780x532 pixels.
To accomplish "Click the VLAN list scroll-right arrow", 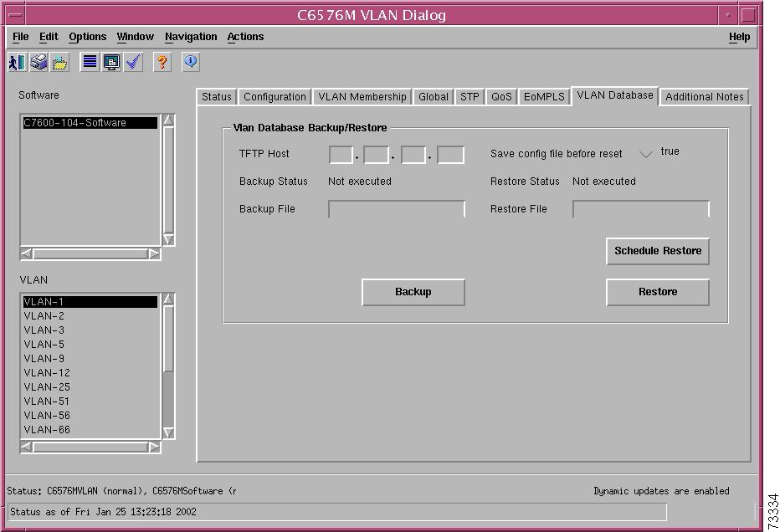I will tap(154, 447).
